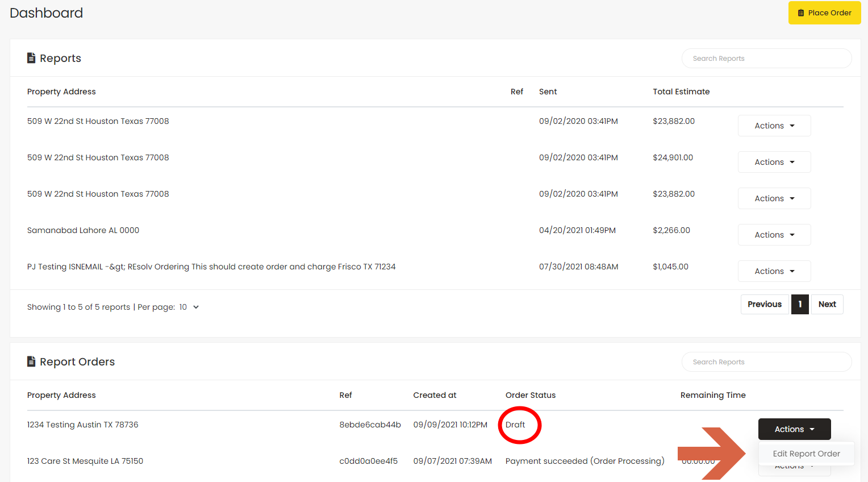The height and width of the screenshot is (482, 868).
Task: Open Actions menu for PJ Testing Frisco report
Action: pos(774,271)
